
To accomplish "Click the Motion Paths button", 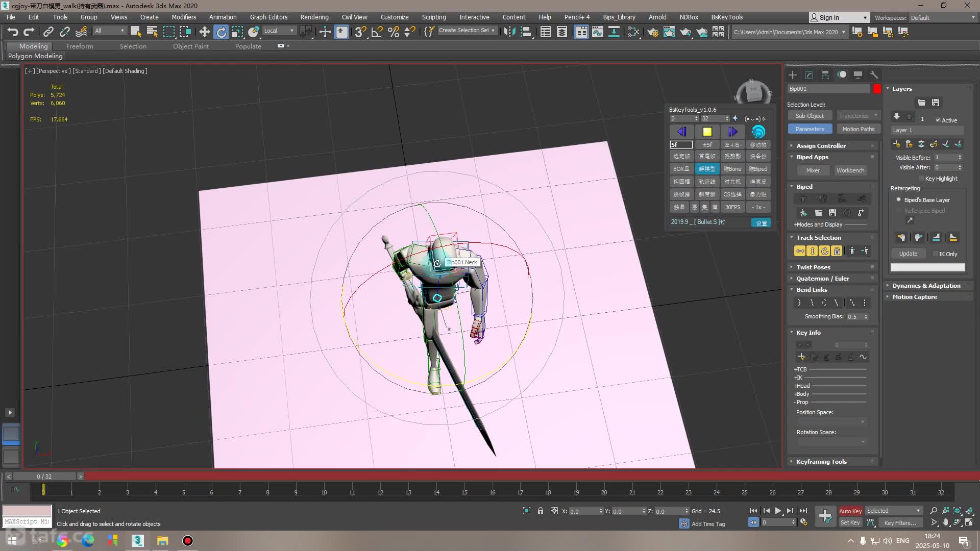I will [x=858, y=129].
